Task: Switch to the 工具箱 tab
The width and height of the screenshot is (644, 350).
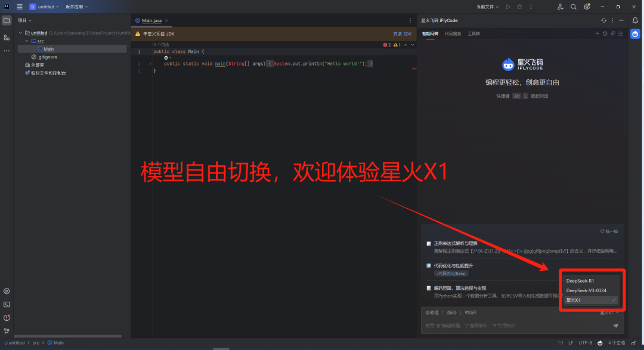Action: click(473, 33)
